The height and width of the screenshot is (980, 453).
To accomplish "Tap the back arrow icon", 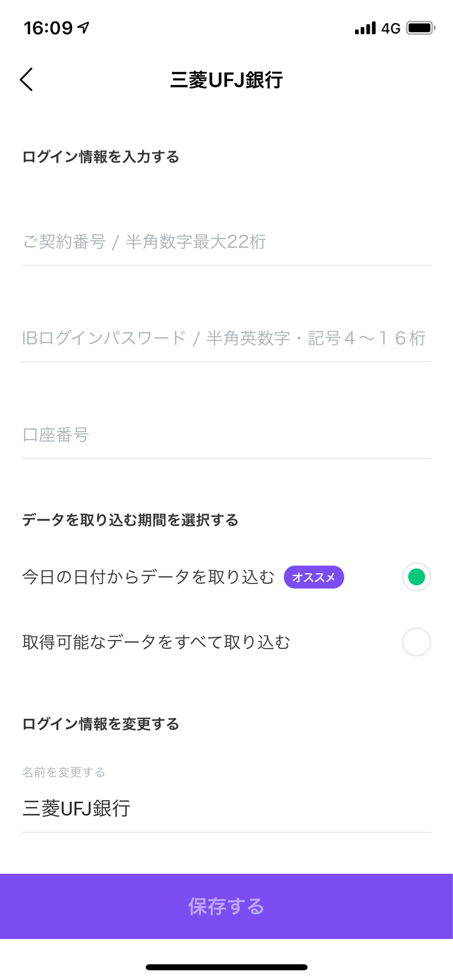I will tap(27, 80).
